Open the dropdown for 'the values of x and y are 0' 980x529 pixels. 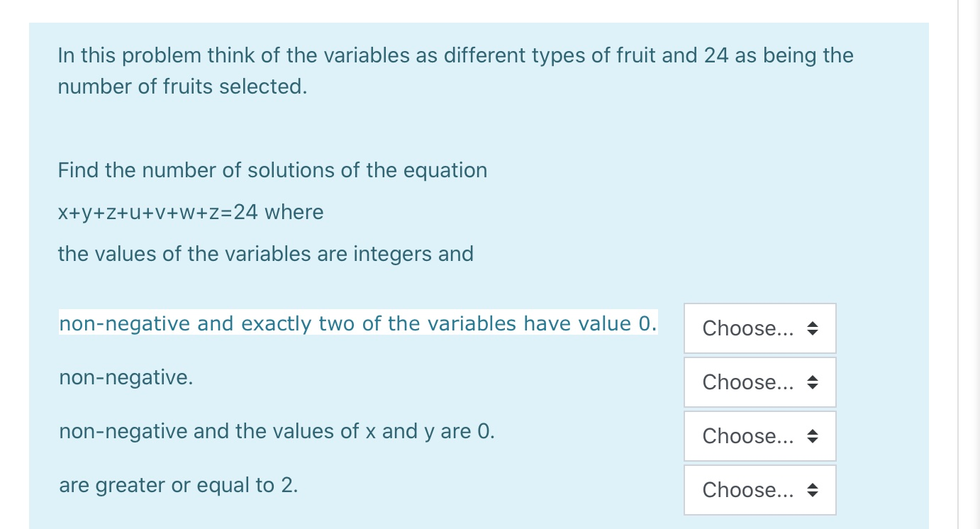(x=759, y=436)
